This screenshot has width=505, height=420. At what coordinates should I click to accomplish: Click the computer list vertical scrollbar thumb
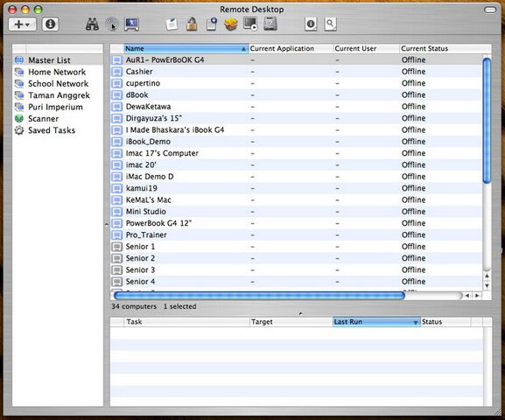pyautogui.click(x=487, y=121)
